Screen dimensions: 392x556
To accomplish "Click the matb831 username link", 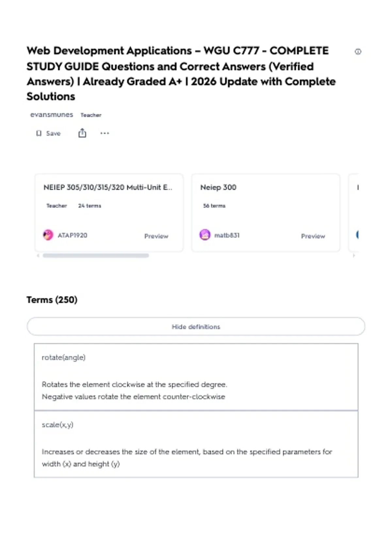I will (227, 235).
